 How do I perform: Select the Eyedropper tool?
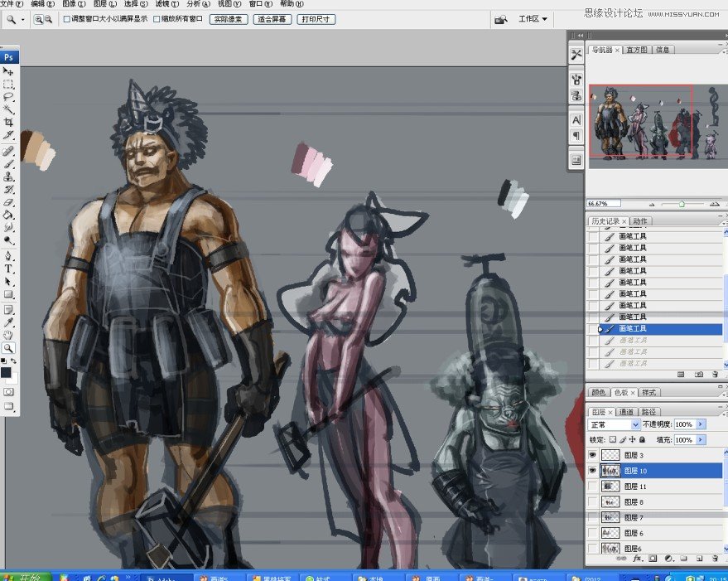[8, 322]
